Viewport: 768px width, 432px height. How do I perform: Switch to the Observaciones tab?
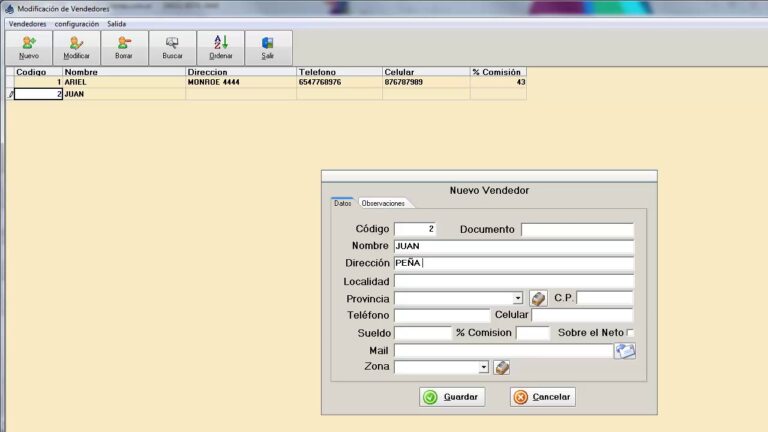click(384, 203)
